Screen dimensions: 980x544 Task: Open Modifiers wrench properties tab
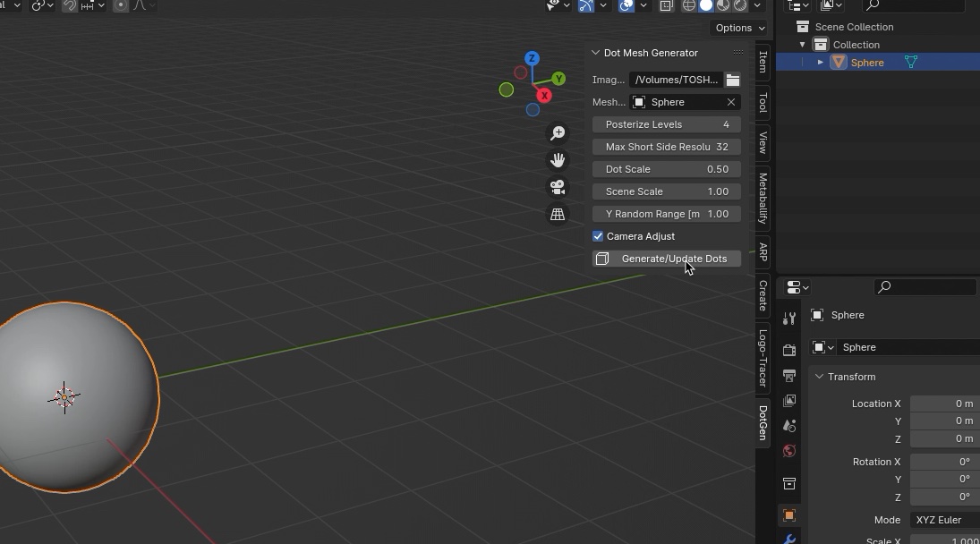[789, 539]
